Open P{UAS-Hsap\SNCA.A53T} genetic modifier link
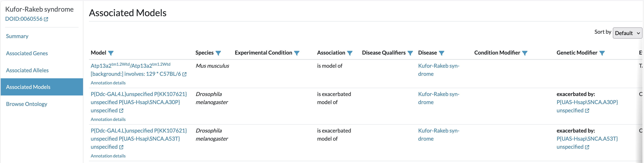 point(587,143)
